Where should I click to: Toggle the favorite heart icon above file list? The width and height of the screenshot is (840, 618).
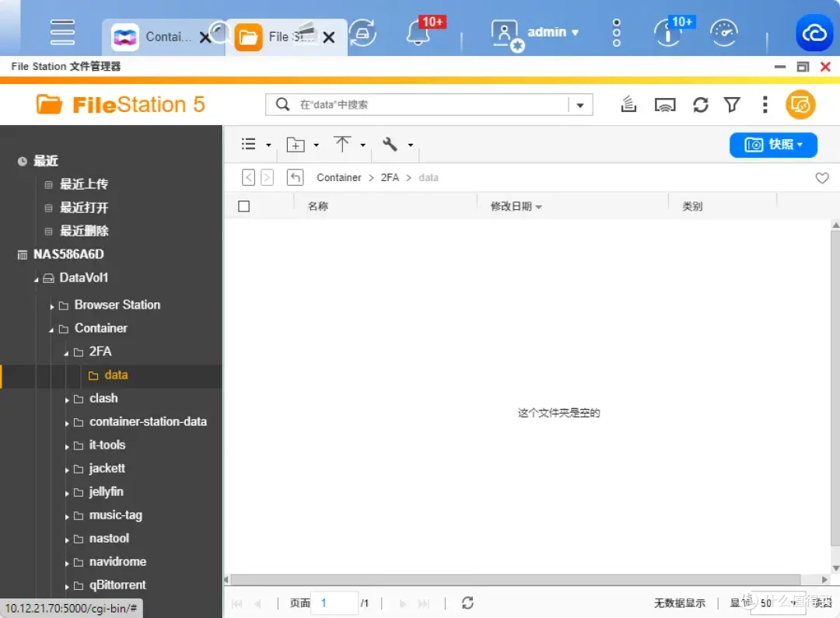[822, 178]
